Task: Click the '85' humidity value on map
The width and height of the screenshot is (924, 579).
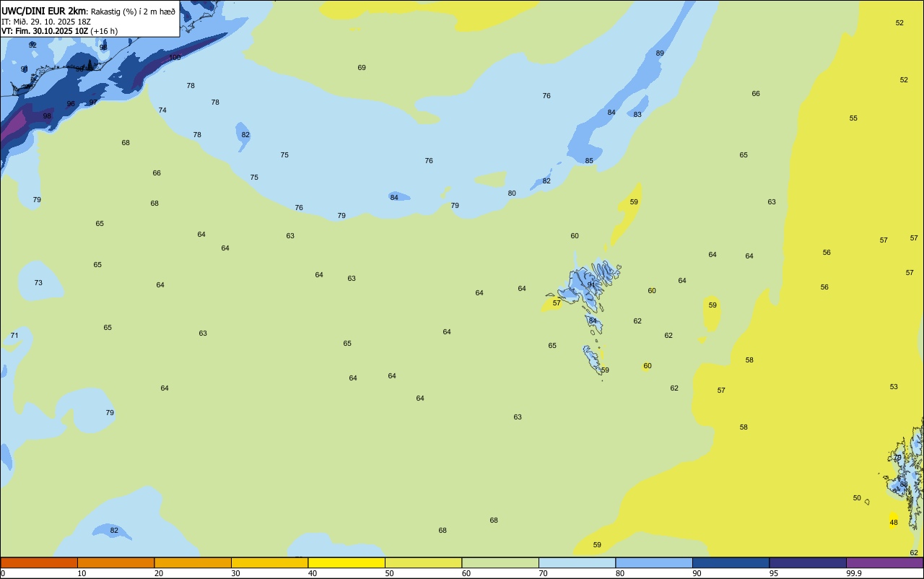Action: pos(589,161)
